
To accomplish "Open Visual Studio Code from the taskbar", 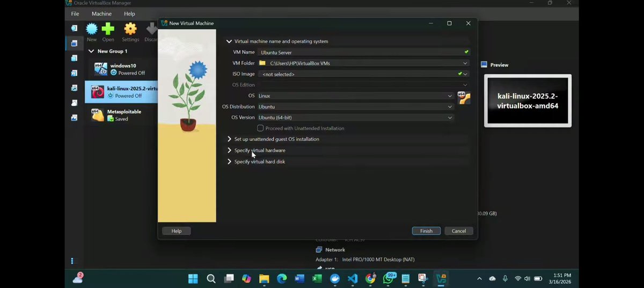I will point(353,278).
